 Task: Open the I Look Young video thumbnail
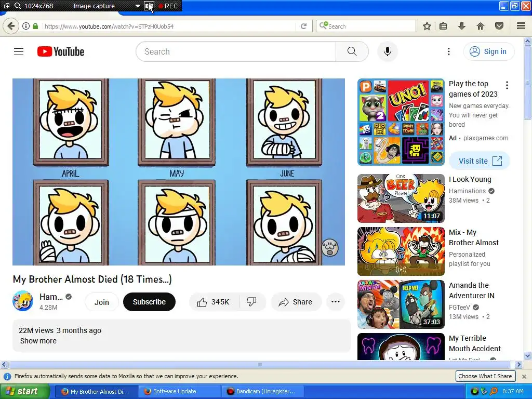click(401, 198)
